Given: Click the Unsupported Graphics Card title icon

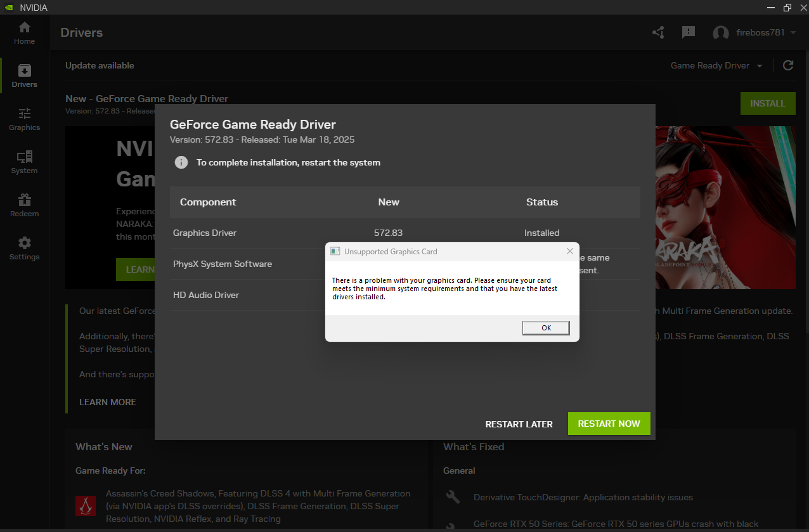Looking at the screenshot, I should click(x=335, y=252).
